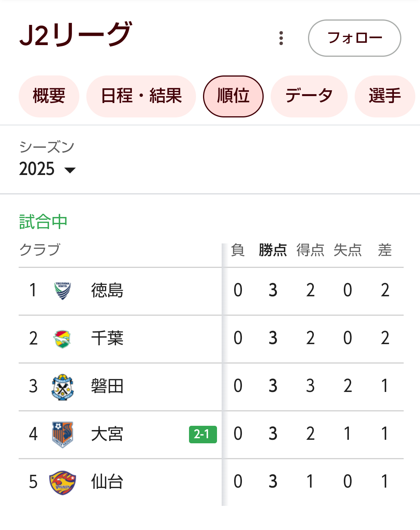This screenshot has width=420, height=530.
Task: Click the Omiya Ardija club crest
Action: click(62, 434)
